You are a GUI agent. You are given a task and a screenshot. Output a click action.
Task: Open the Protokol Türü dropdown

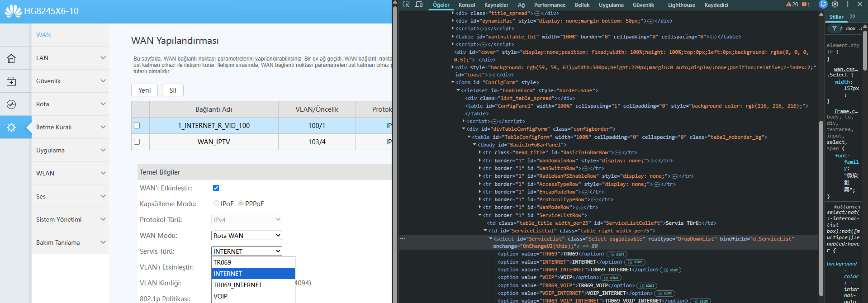(247, 220)
